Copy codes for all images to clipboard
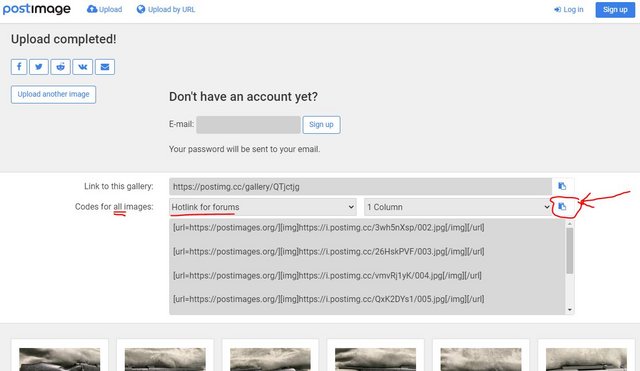 point(562,207)
